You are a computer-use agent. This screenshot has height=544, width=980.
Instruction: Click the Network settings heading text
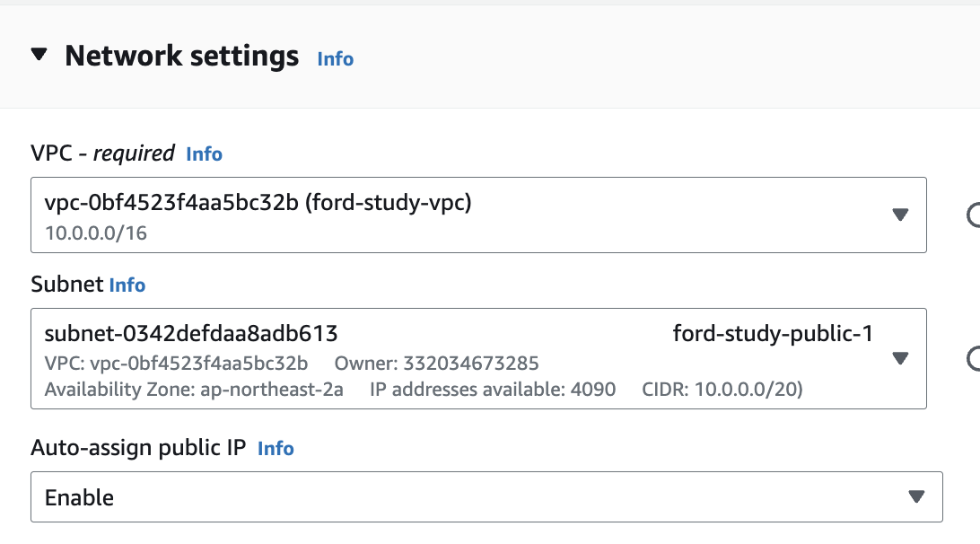(x=182, y=56)
